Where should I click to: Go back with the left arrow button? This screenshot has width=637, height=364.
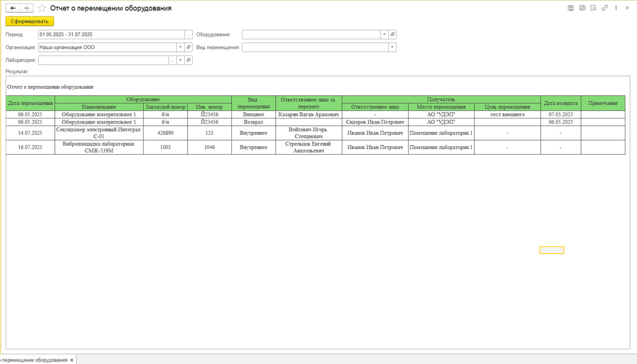[13, 8]
